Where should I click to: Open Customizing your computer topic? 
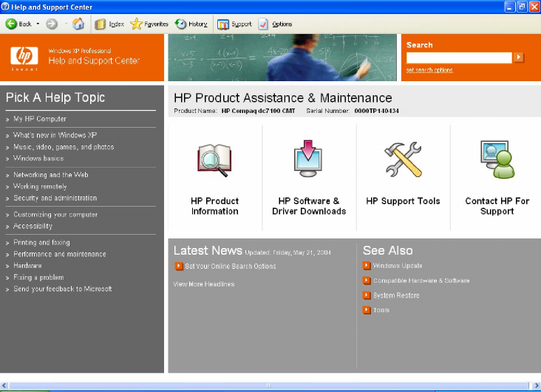pos(55,214)
